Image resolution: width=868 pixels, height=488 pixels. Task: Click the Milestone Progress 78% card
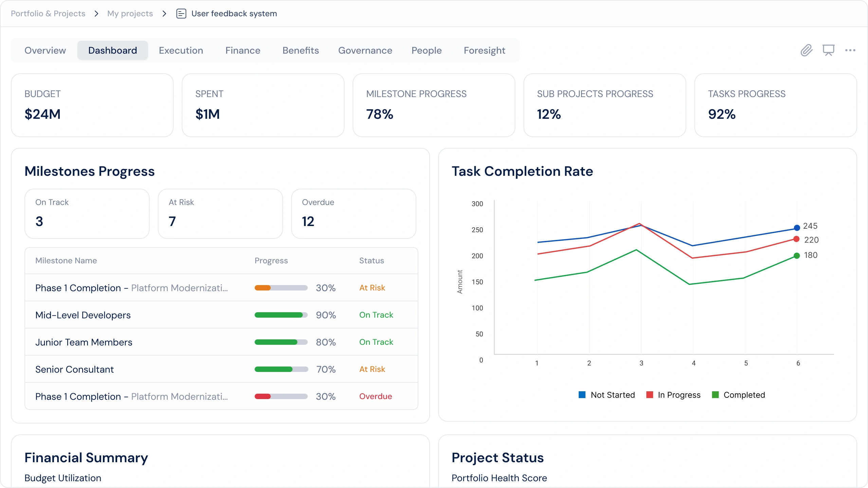434,105
